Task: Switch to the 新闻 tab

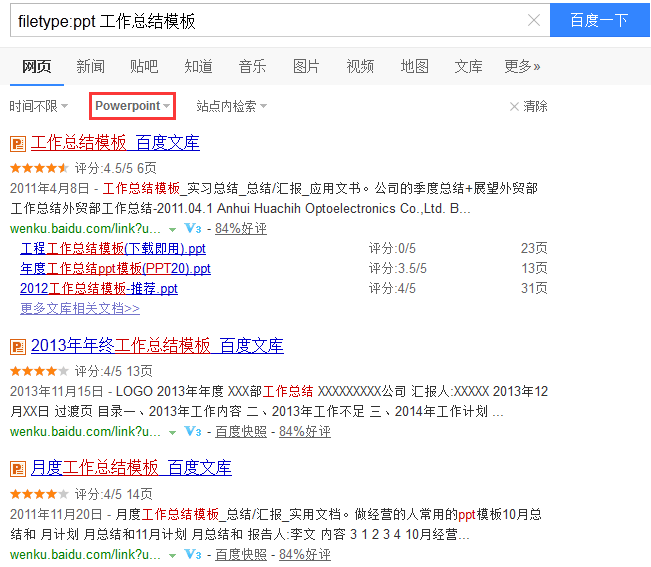Action: 91,66
